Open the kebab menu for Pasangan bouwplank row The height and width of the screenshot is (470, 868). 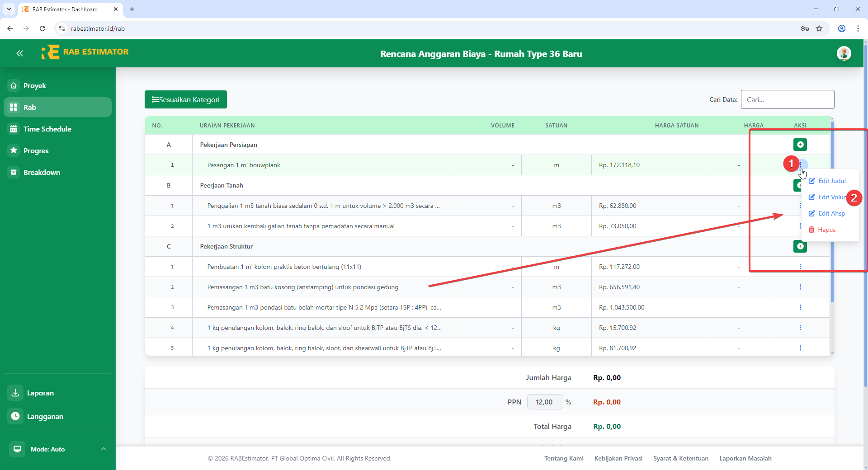click(x=801, y=164)
